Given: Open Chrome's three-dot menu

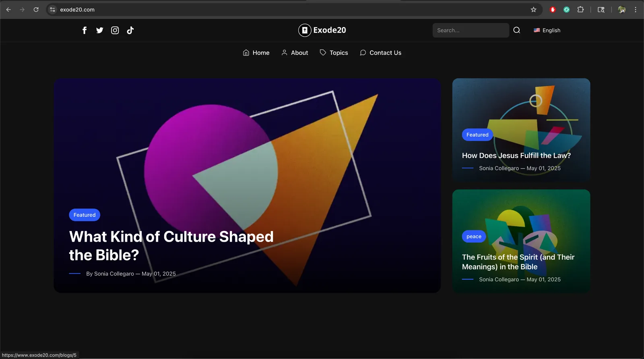Looking at the screenshot, I should click(x=636, y=10).
